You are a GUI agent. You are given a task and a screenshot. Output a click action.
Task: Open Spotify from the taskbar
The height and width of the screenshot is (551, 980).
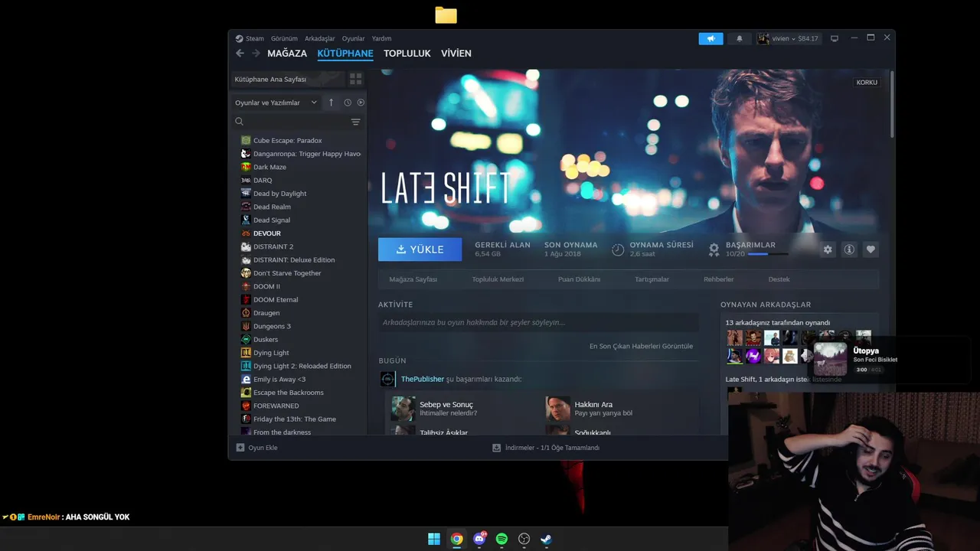[x=501, y=539]
